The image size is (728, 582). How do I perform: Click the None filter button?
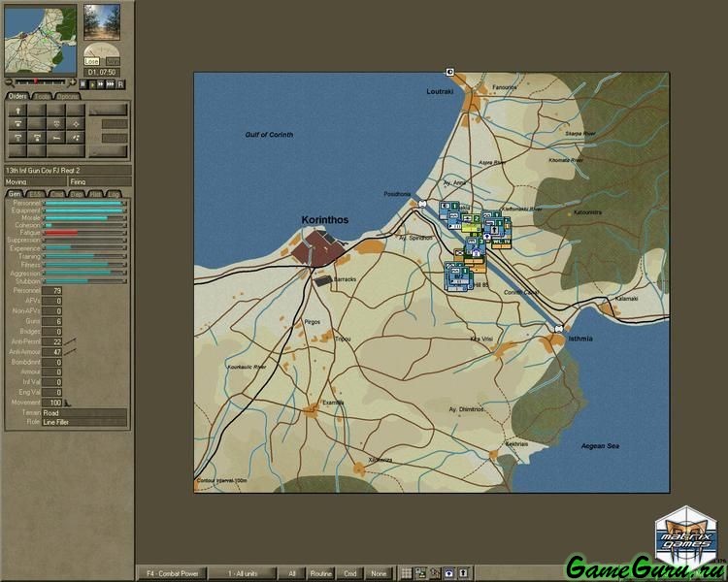[379, 573]
